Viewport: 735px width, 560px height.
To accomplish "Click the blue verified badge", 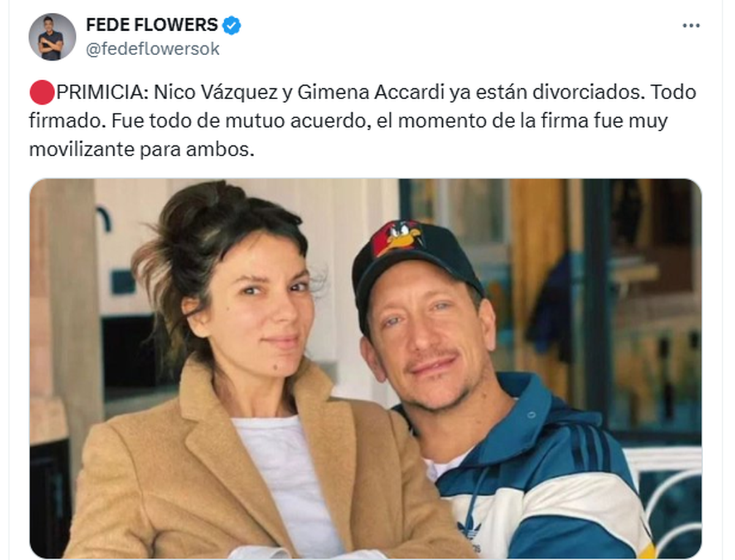I will click(x=232, y=25).
